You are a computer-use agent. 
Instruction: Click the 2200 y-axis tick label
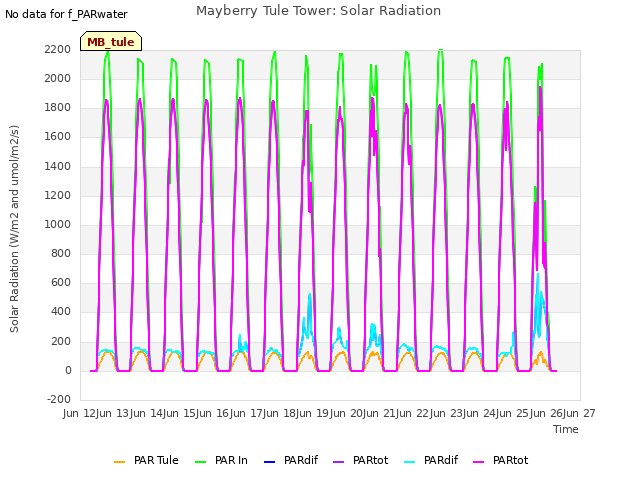click(58, 49)
